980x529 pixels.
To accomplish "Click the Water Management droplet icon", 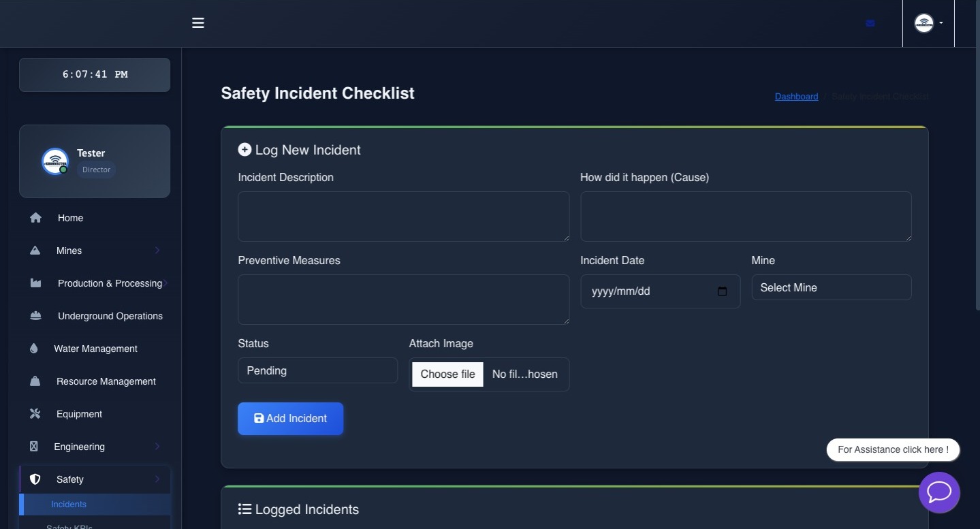I will [x=35, y=348].
